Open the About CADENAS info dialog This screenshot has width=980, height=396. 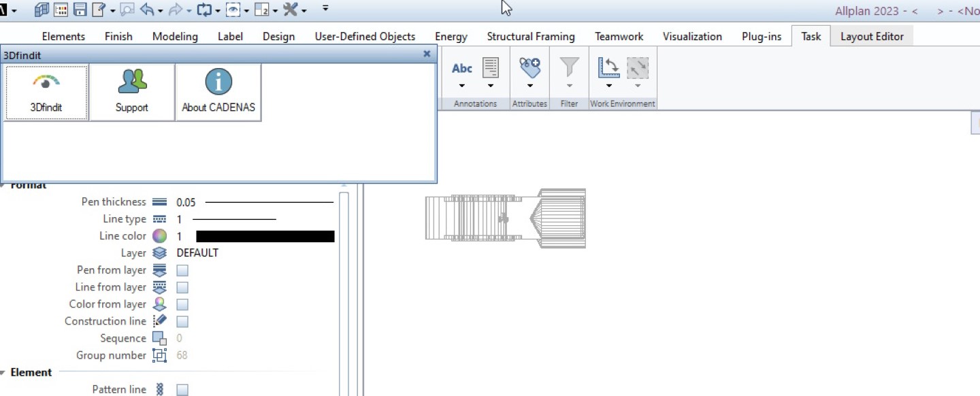point(218,92)
